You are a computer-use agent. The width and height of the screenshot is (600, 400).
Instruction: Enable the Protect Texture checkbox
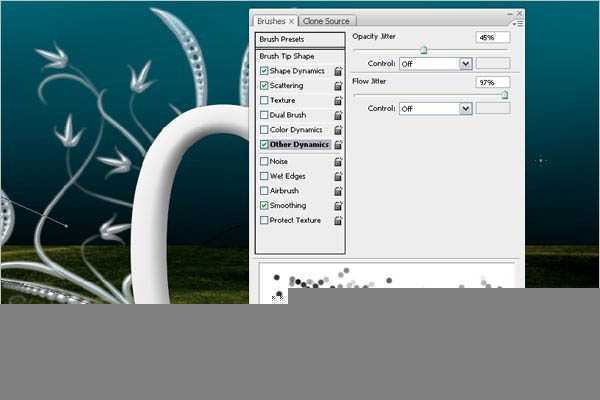(264, 220)
